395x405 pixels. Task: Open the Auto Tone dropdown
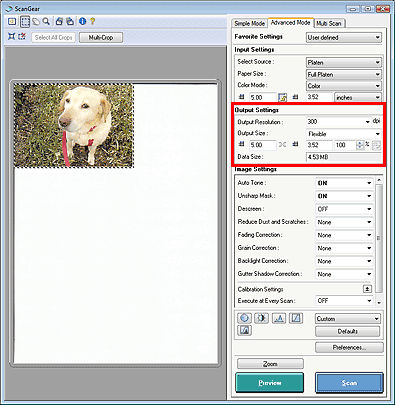pyautogui.click(x=344, y=183)
